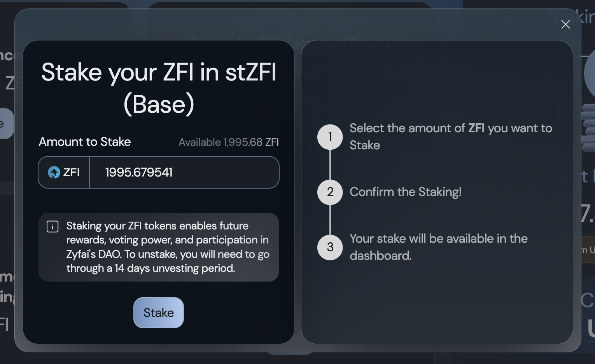Click the stake available in dashboard step text
Image resolution: width=595 pixels, height=364 pixels.
pyautogui.click(x=438, y=247)
